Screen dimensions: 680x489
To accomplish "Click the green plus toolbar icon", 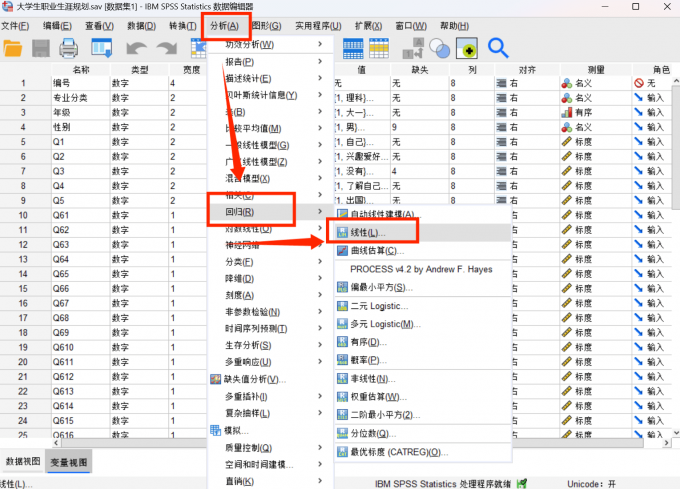I will [x=467, y=48].
